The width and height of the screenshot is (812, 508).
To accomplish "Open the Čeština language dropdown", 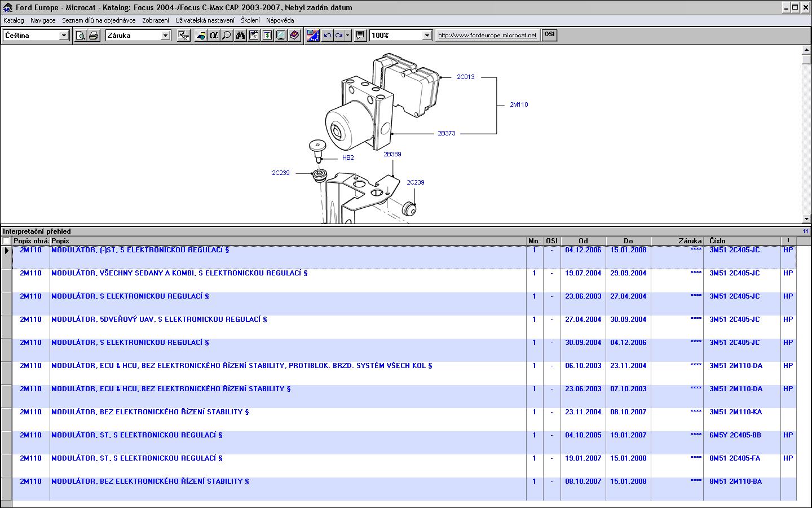I will coord(64,36).
